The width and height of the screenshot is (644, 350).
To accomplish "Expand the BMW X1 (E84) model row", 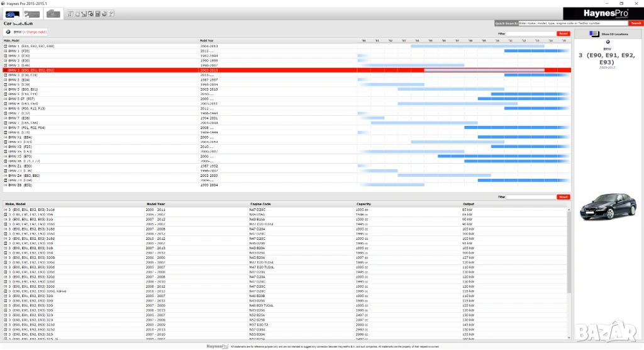I will (x=6, y=137).
